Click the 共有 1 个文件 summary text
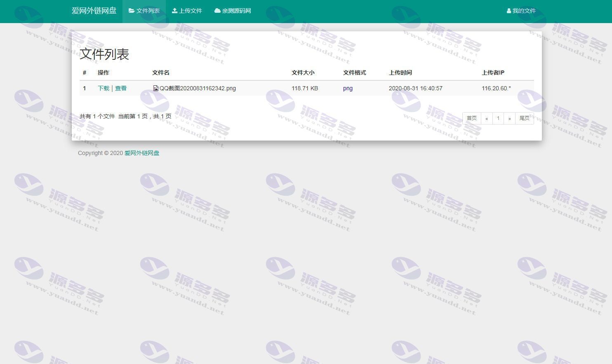The height and width of the screenshot is (364, 612). pos(97,116)
